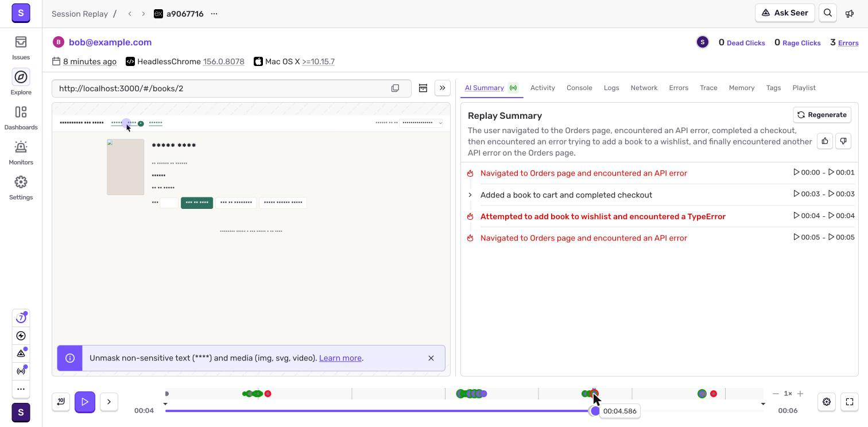This screenshot has height=427, width=868.
Task: Open Dashboards in the sidebar
Action: (x=21, y=118)
